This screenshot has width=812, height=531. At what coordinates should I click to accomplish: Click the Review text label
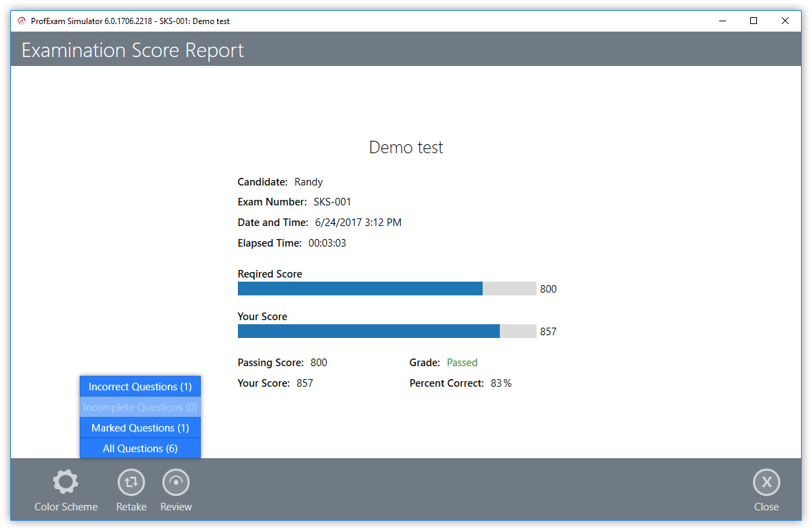tap(176, 507)
